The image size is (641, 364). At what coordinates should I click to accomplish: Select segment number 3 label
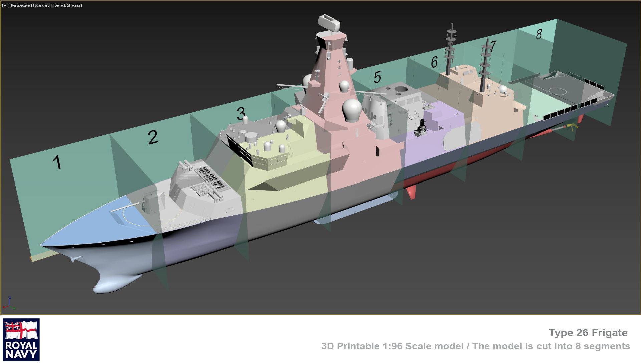pos(241,114)
